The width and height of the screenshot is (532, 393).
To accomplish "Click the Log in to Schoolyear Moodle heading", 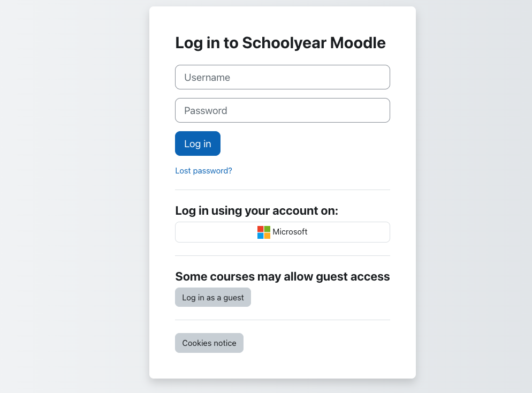I will tap(280, 43).
